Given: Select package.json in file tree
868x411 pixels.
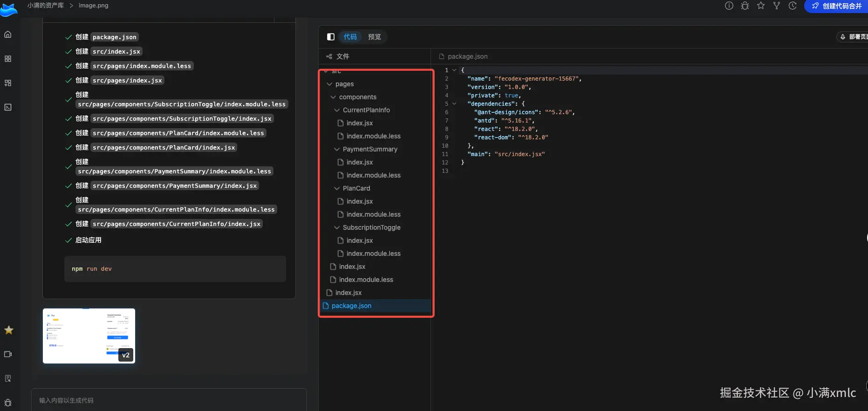Looking at the screenshot, I should (x=375, y=306).
